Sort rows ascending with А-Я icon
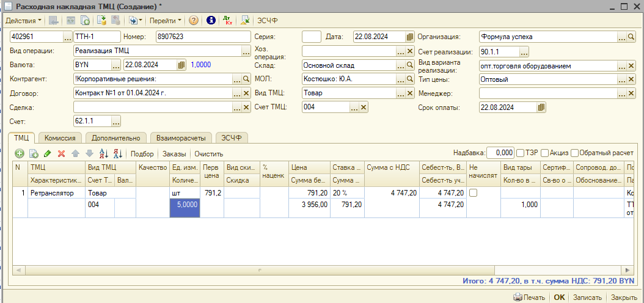Screen dimensions: 644x303 coord(103,153)
